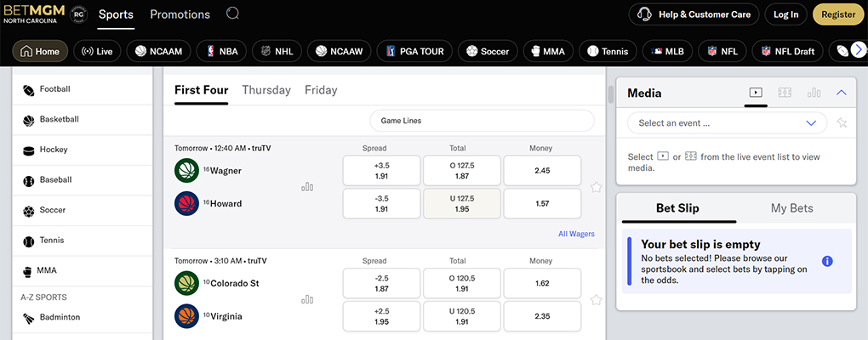This screenshot has width=868, height=340.
Task: Open MMA in top sports bar
Action: click(x=548, y=51)
